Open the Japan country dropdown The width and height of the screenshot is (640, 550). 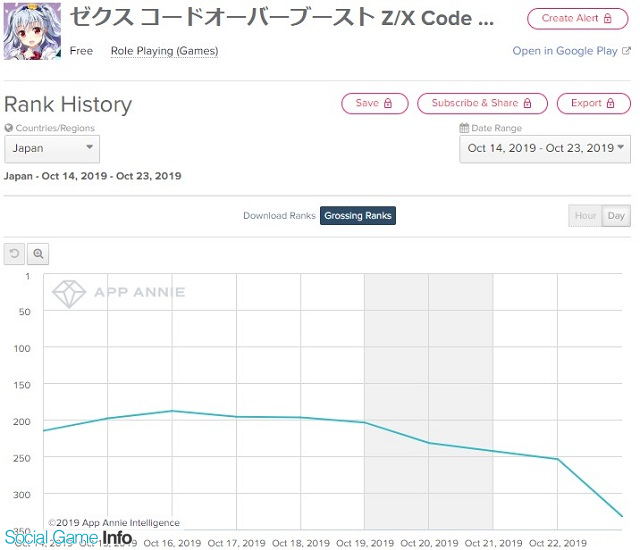pyautogui.click(x=52, y=149)
